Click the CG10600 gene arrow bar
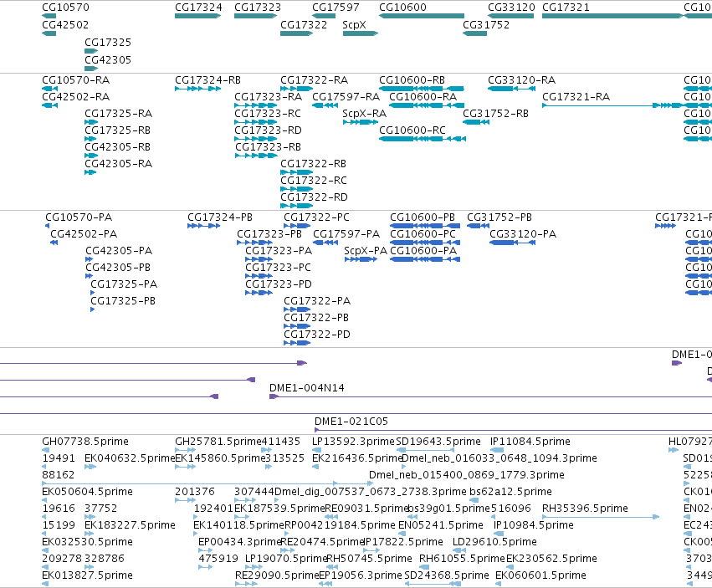This screenshot has width=712, height=588. [422, 16]
